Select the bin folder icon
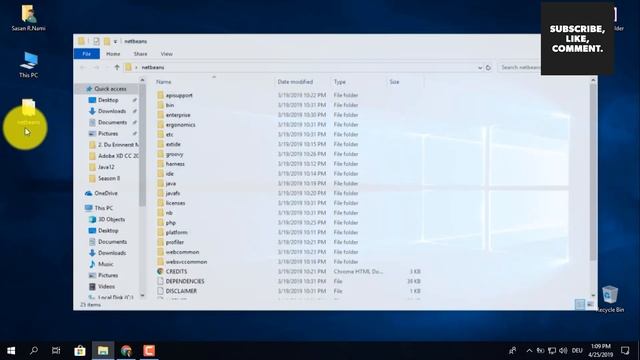 [160, 105]
